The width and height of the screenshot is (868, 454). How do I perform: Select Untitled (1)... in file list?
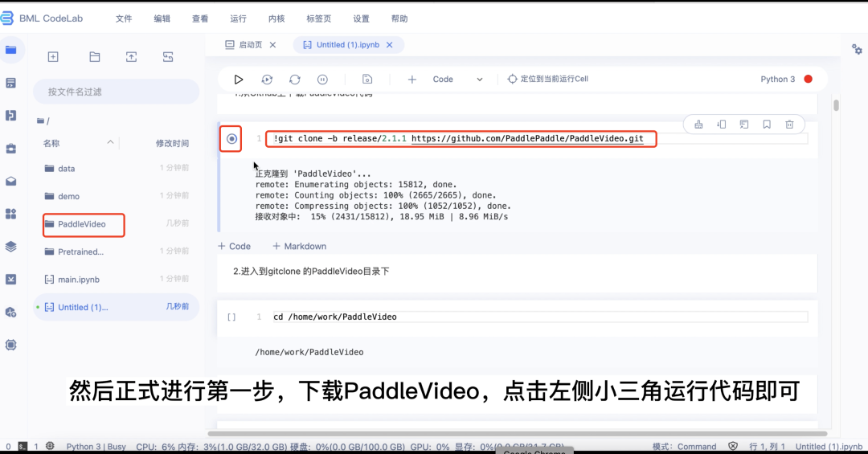tap(117, 307)
